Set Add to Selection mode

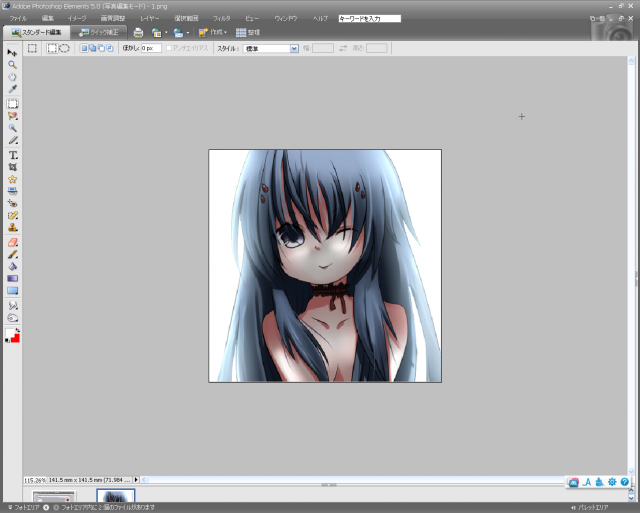[x=93, y=48]
